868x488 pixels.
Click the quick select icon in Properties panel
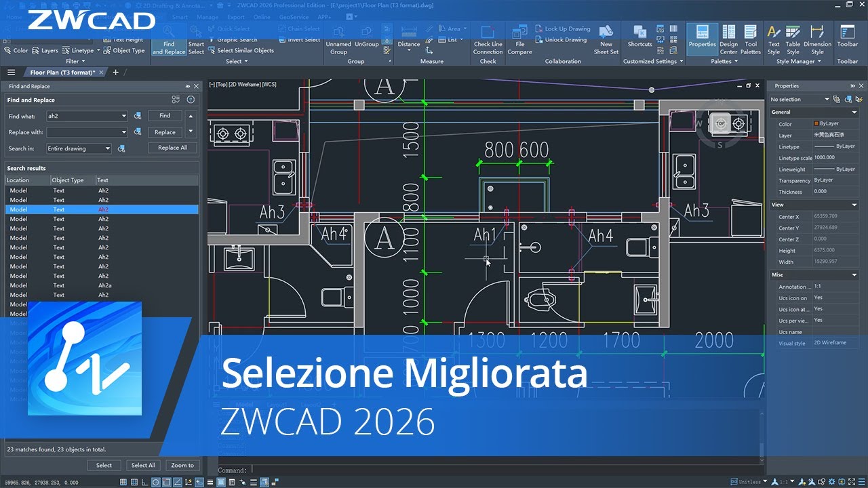click(859, 99)
